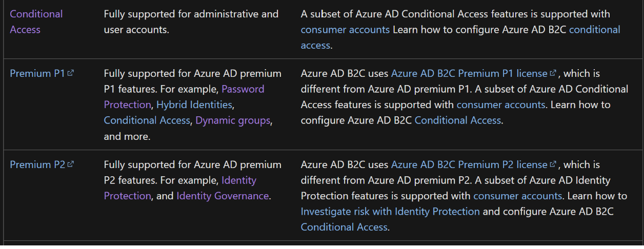
Task: Click consumer accounts link in Premium P1 row
Action: click(500, 105)
